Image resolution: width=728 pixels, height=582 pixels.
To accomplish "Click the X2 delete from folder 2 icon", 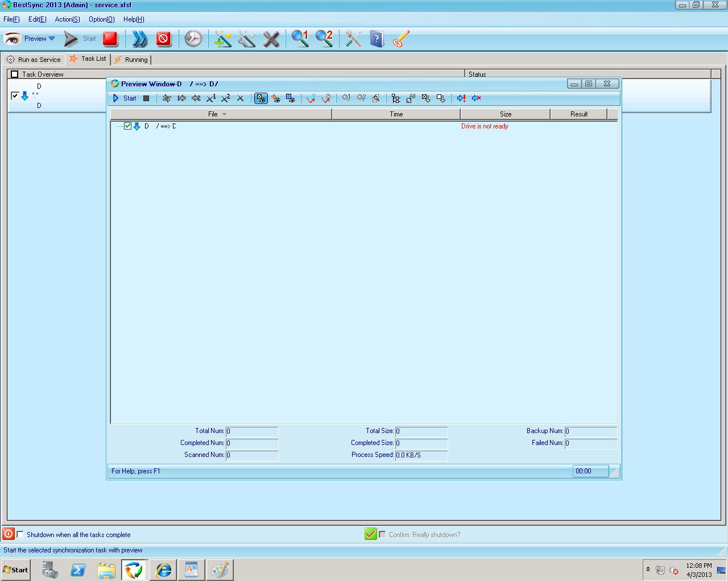I will tap(226, 98).
